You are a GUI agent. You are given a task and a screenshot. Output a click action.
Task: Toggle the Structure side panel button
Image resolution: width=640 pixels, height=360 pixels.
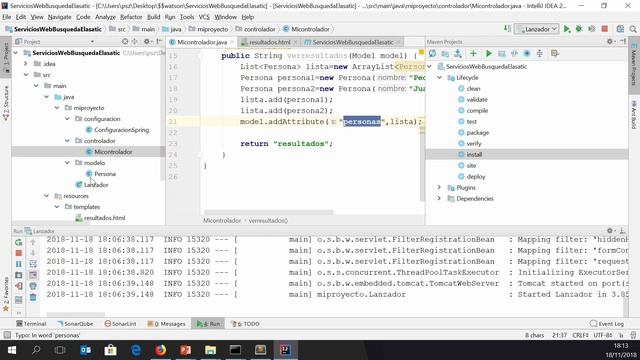(x=6, y=103)
